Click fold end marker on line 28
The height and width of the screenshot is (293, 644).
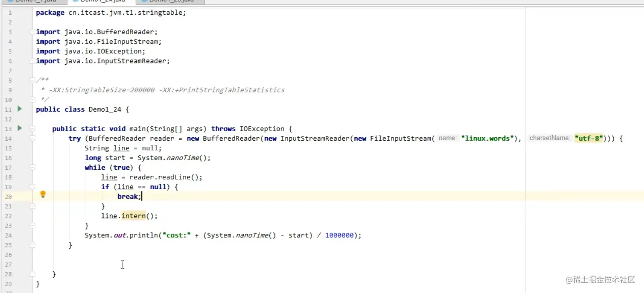[32, 274]
